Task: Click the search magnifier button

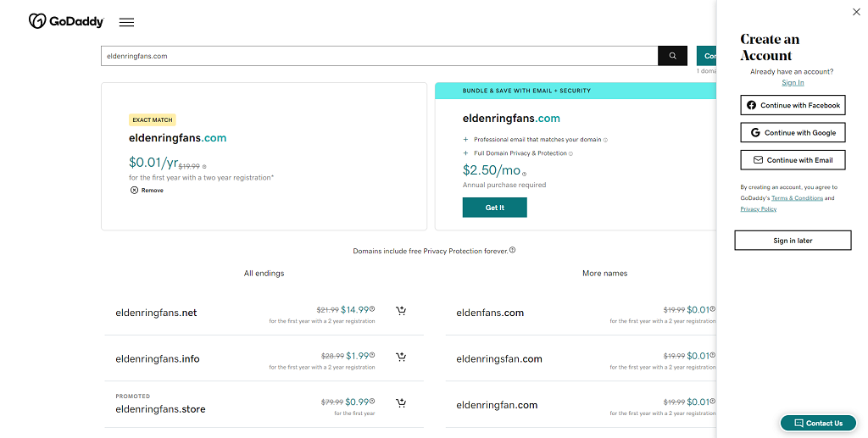Action: point(672,56)
